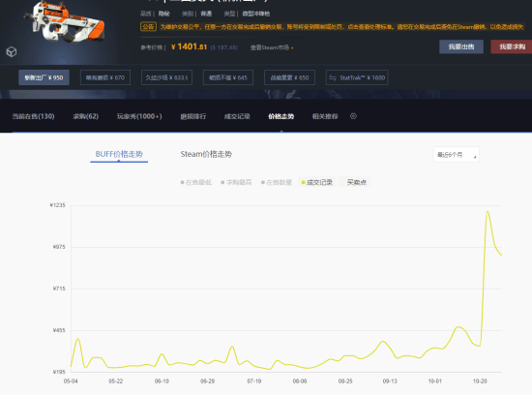The height and width of the screenshot is (395, 532).
Task: Click the settings gear icon beside 相关推荐
Action: pos(353,116)
